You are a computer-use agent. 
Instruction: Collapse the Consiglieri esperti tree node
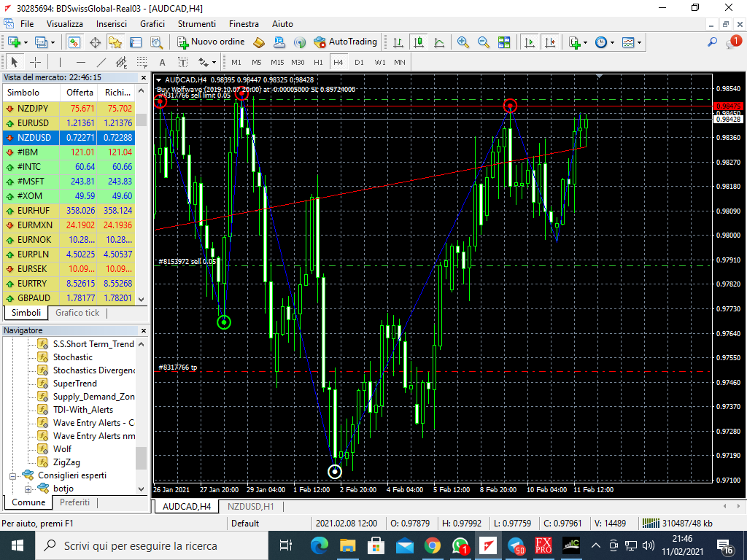(x=13, y=475)
